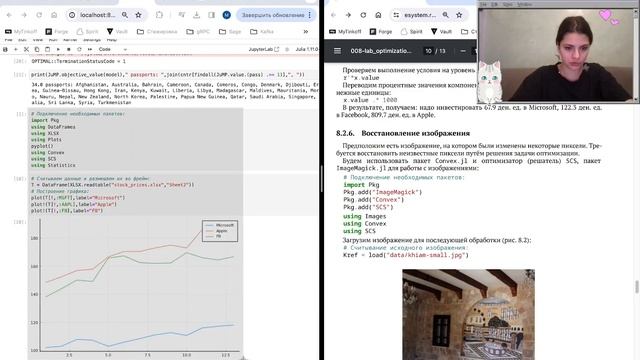The height and width of the screenshot is (360, 640).
Task: Click the PDF page number field
Action: pyautogui.click(x=428, y=51)
